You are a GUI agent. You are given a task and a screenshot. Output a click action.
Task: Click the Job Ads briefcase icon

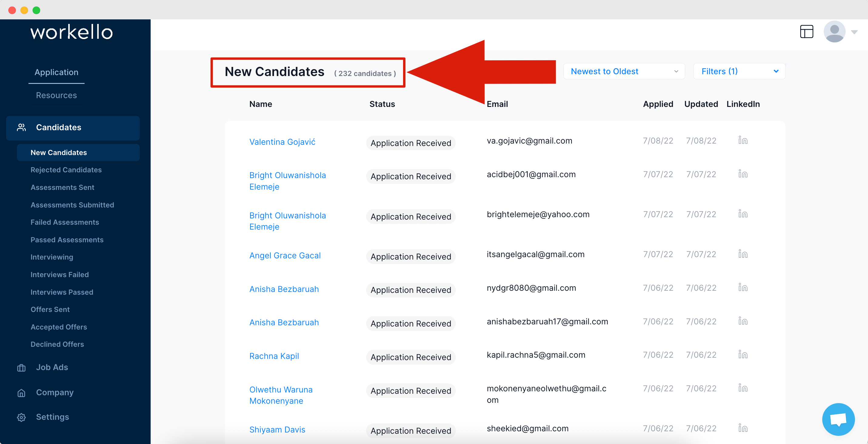pyautogui.click(x=21, y=368)
